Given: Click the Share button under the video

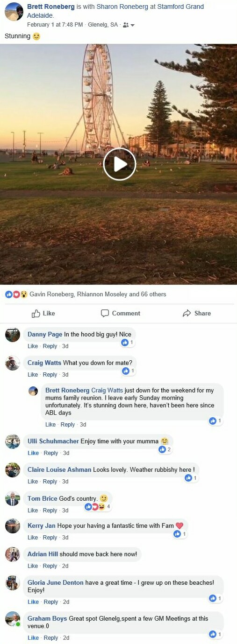Looking at the screenshot, I should point(197,313).
